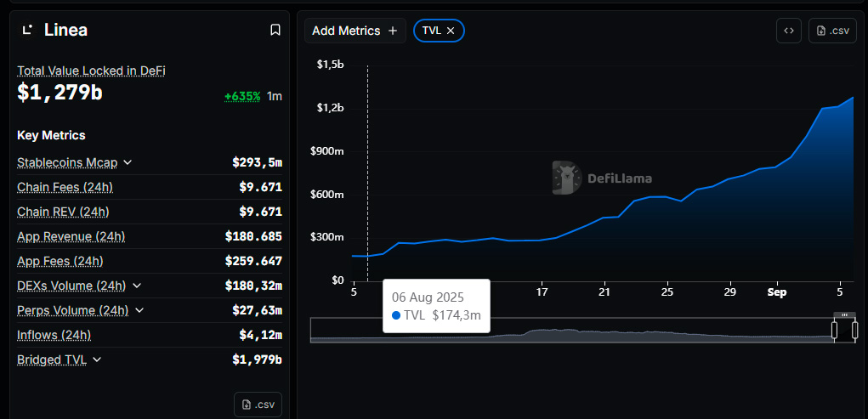Click the 1m period label
Viewport: 868px width, 419px height.
tap(275, 96)
